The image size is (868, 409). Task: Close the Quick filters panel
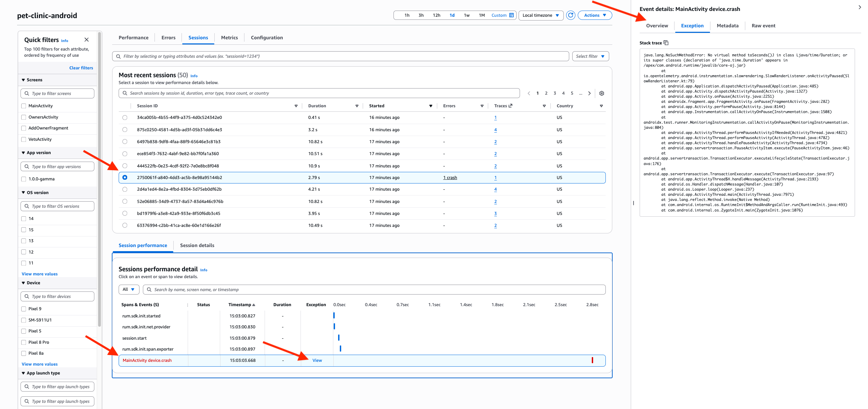pyautogui.click(x=86, y=40)
